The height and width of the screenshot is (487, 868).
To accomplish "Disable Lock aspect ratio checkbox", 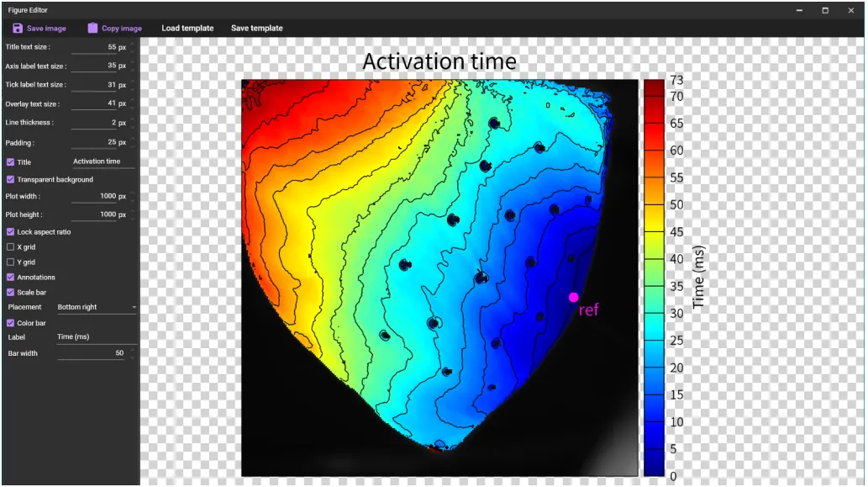I will click(10, 231).
